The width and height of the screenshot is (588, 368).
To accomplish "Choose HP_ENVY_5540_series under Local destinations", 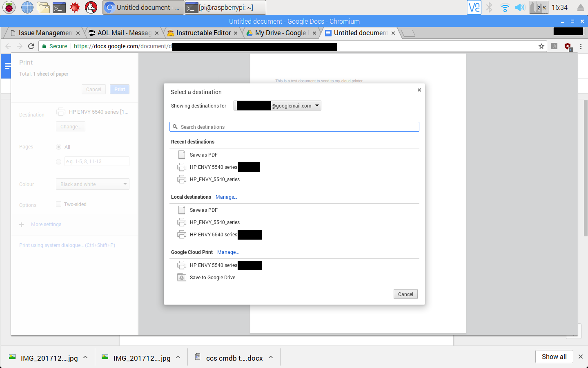I will (294, 222).
